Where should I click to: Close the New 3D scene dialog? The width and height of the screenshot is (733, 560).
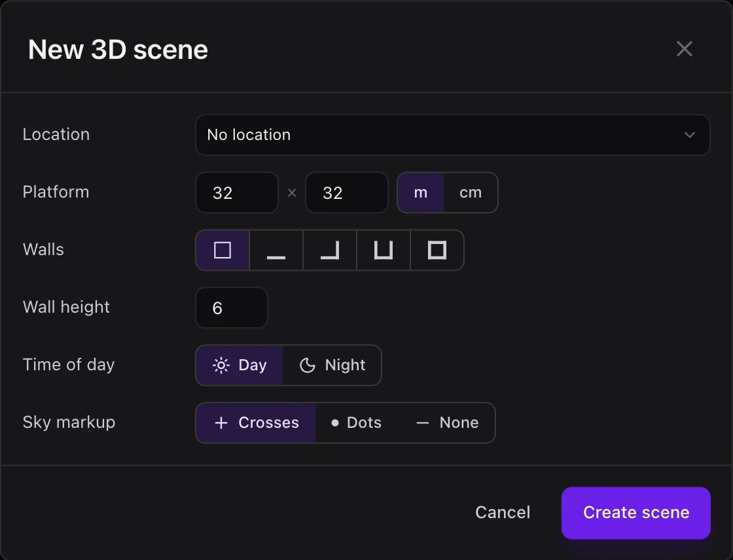pyautogui.click(x=685, y=48)
